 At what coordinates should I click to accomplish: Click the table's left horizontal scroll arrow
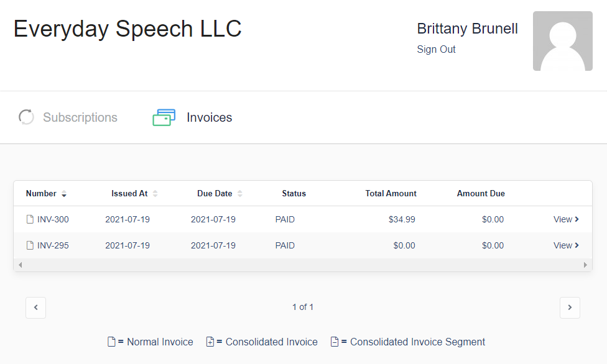(x=20, y=265)
